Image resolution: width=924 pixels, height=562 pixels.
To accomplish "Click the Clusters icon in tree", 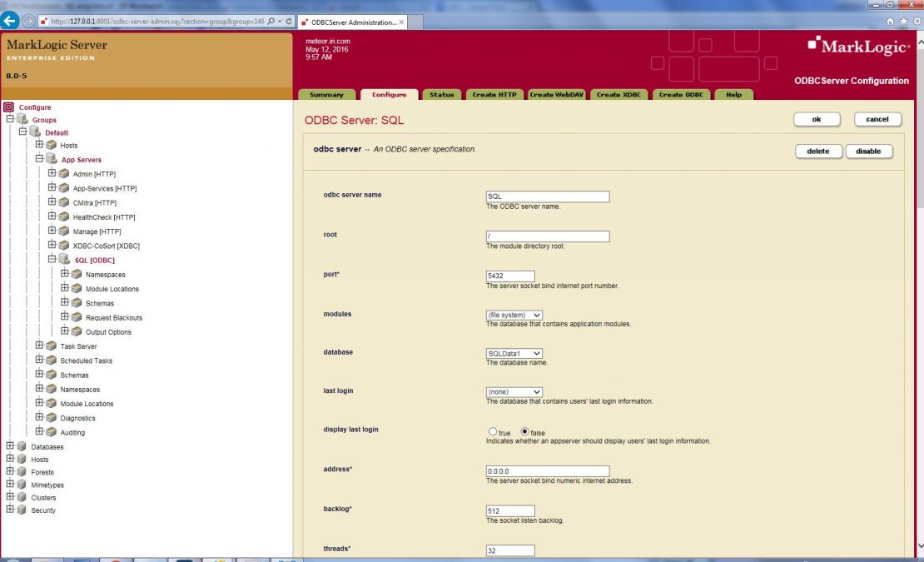I will [x=22, y=497].
